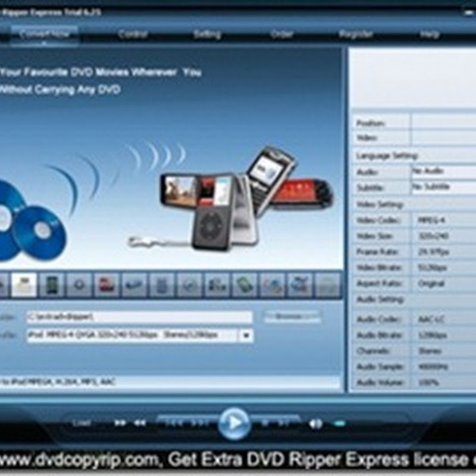The image size is (476, 476).
Task: Open the Register menu
Action: (x=356, y=34)
